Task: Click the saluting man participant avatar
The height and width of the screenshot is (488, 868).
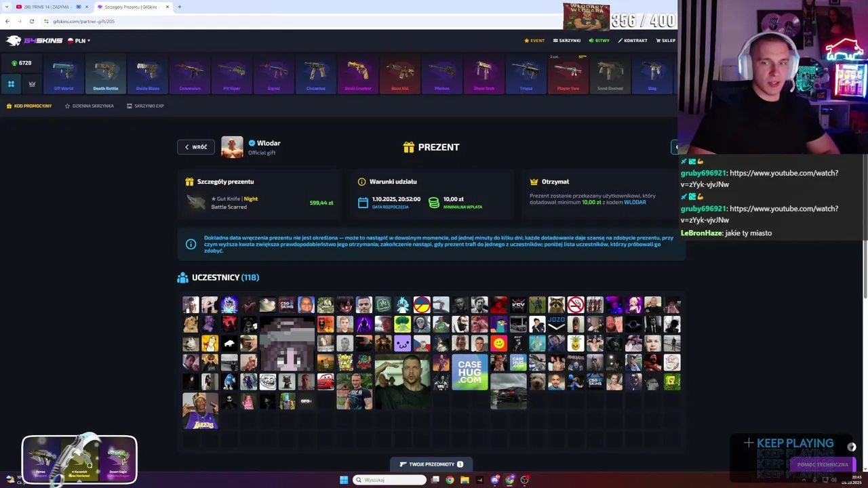Action: (x=401, y=381)
